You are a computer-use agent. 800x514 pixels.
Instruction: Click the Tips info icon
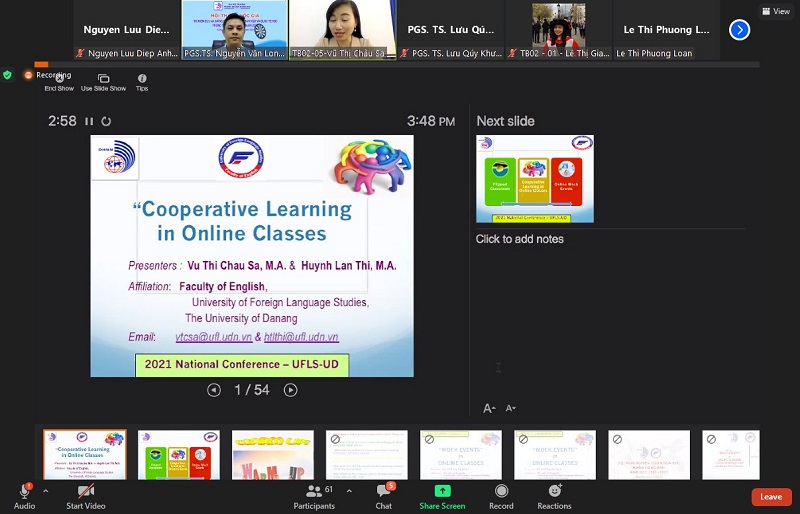tap(142, 79)
